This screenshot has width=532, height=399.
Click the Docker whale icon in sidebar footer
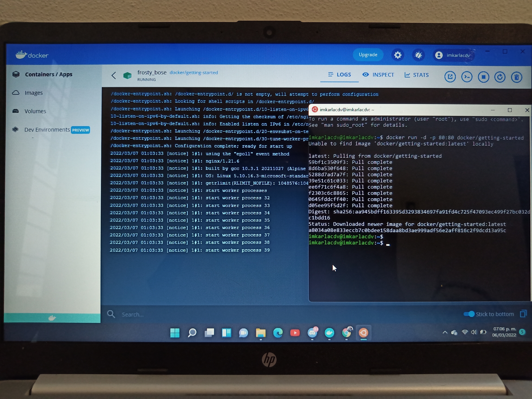point(52,318)
